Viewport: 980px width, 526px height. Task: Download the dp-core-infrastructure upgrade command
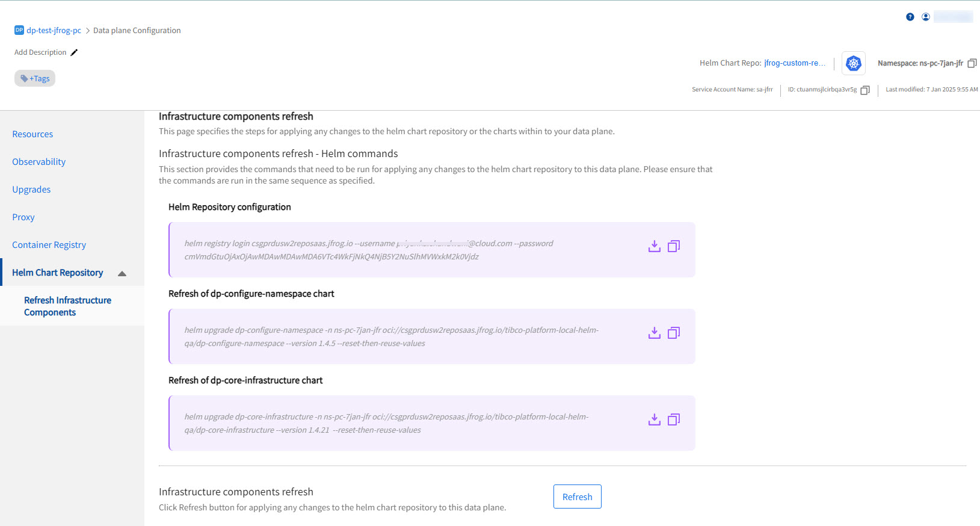655,419
